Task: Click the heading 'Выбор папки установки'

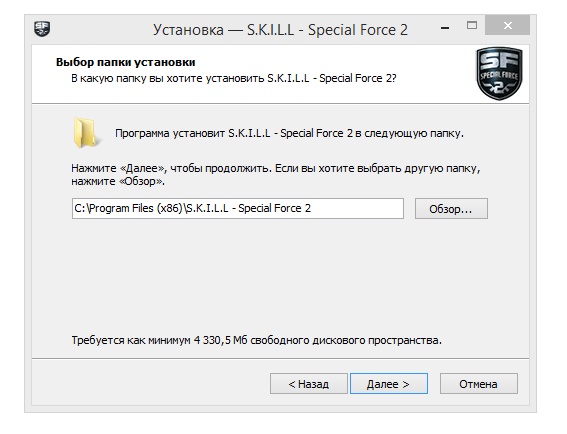Action: click(125, 62)
